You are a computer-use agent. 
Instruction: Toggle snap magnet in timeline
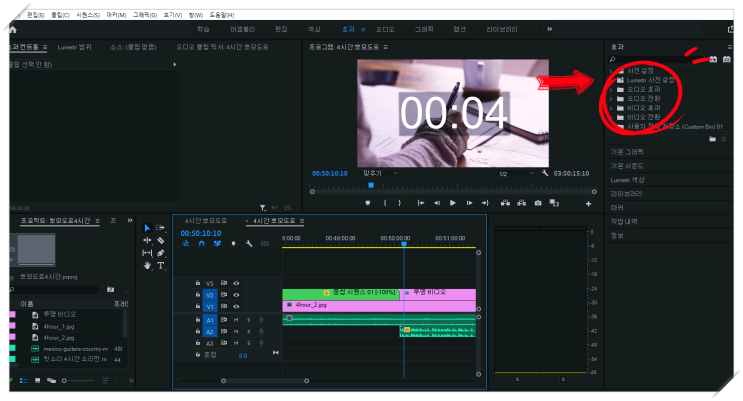201,244
